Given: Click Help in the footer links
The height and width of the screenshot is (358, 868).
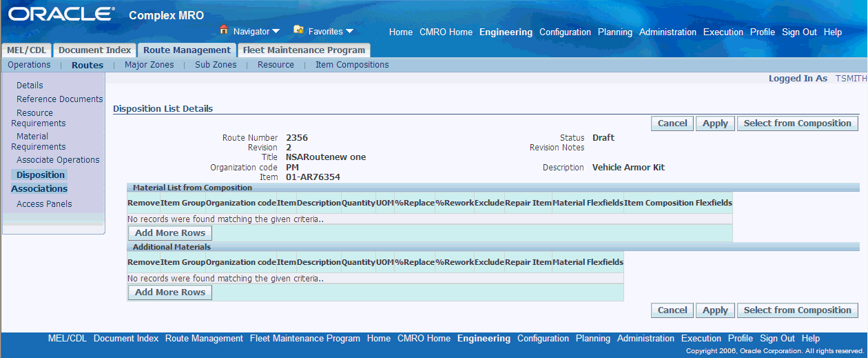Looking at the screenshot, I should click(x=811, y=339).
